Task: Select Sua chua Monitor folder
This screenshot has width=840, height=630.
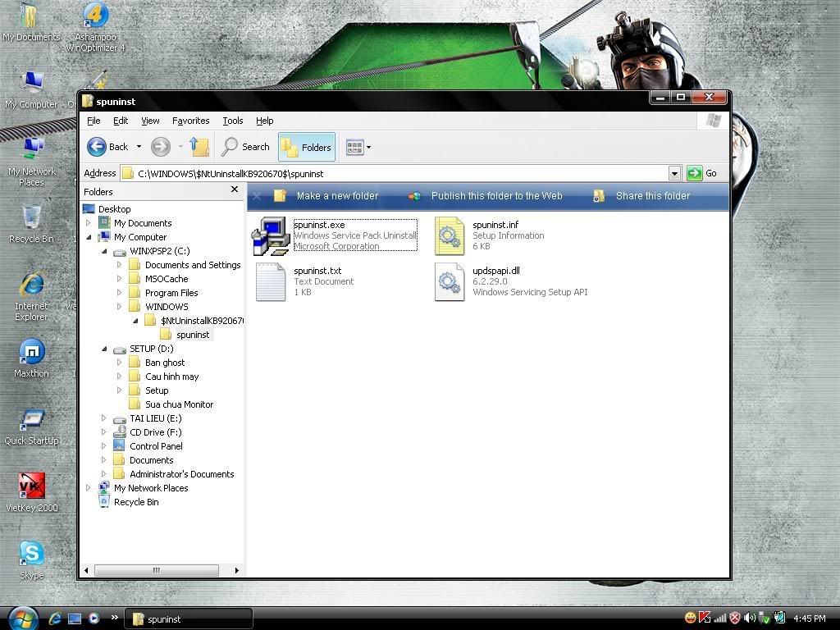Action: tap(179, 404)
